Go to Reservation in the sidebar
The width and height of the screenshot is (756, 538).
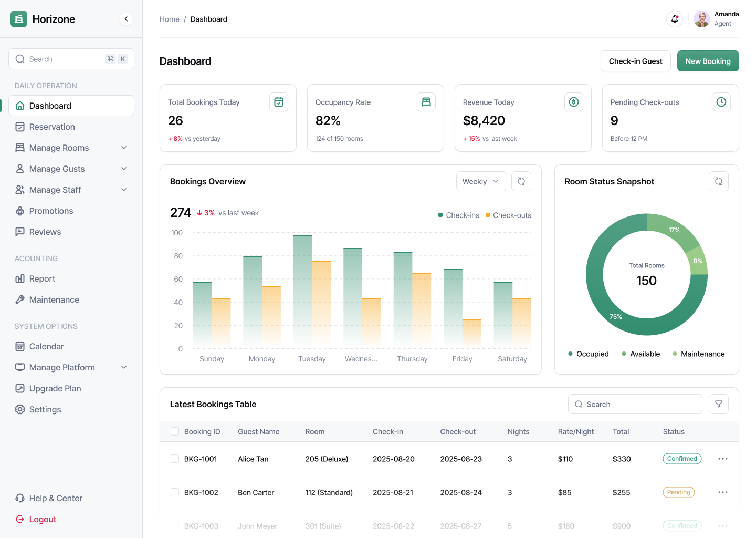tap(52, 127)
